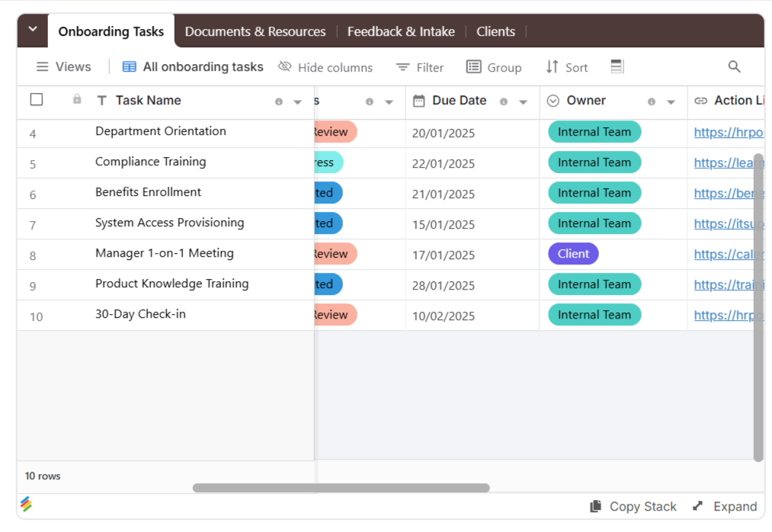Open the Owner column dropdown arrow
Viewport: 772px width, 532px height.
pyautogui.click(x=671, y=102)
